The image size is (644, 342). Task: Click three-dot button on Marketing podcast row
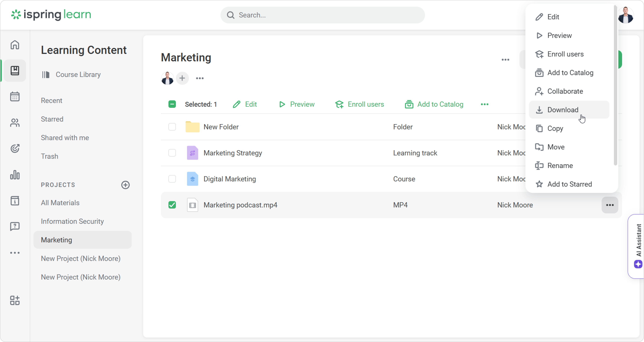coord(610,205)
